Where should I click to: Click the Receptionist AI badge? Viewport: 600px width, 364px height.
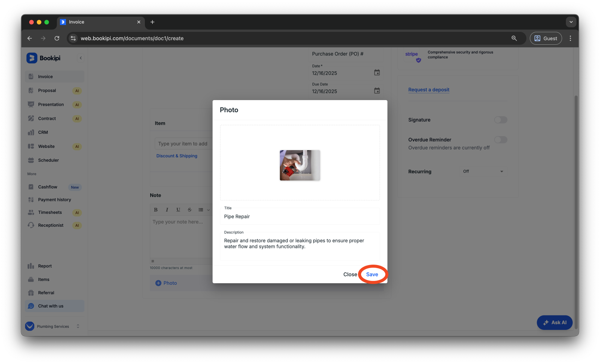pyautogui.click(x=77, y=225)
